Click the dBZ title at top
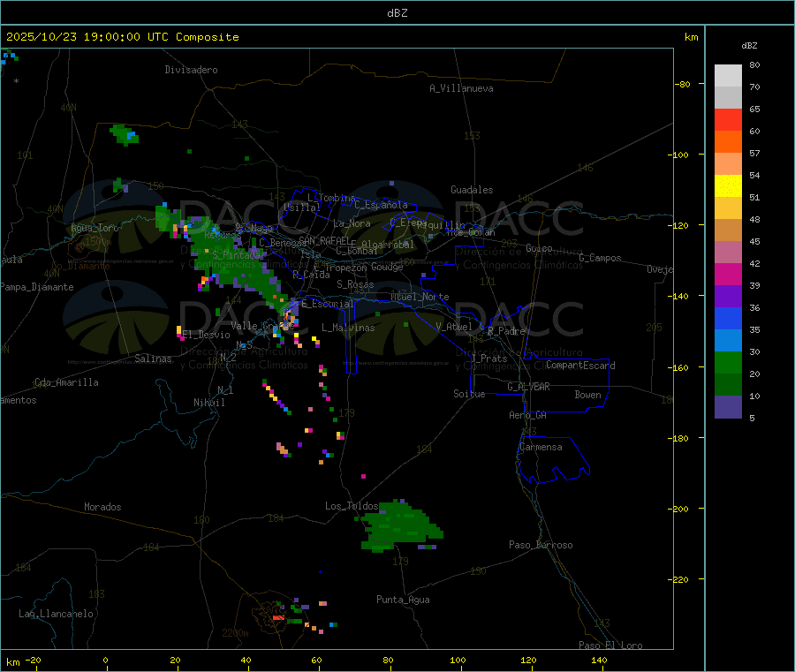The height and width of the screenshot is (672, 795). pyautogui.click(x=397, y=13)
